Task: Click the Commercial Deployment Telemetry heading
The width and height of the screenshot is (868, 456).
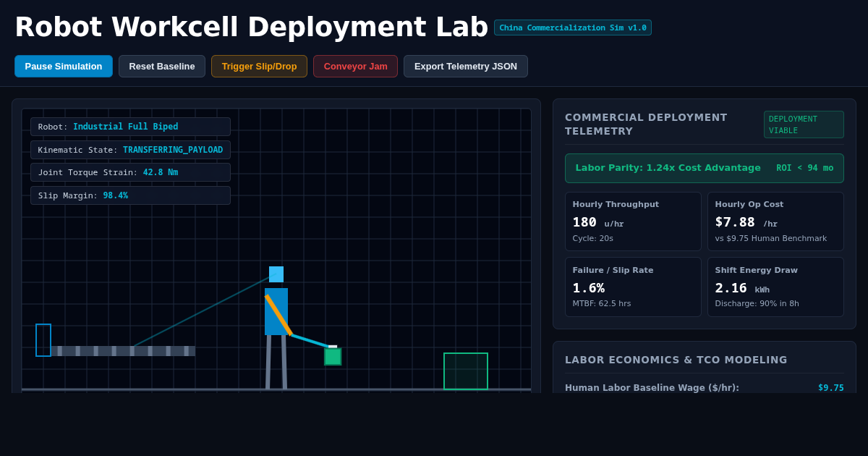Action: [646, 124]
